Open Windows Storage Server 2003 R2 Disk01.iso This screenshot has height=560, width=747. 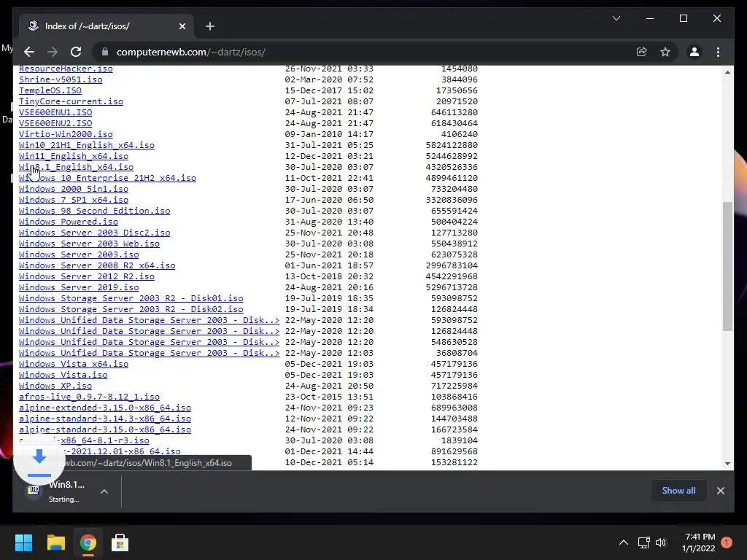pyautogui.click(x=131, y=298)
